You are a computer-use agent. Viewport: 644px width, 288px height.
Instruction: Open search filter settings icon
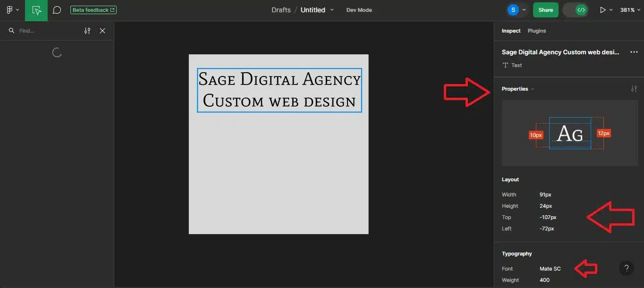(87, 31)
